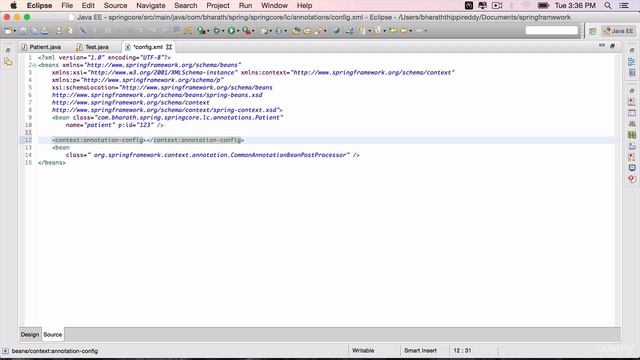Click the Save icon in toolbar

23,31
